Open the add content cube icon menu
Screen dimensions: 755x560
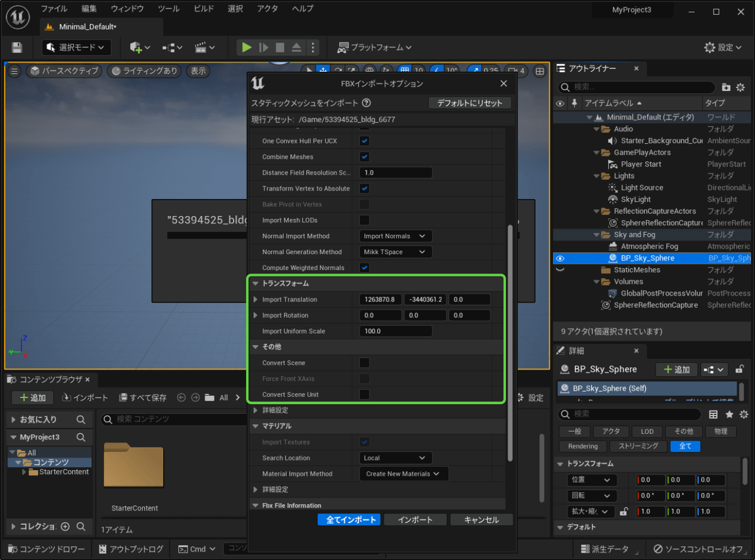click(139, 47)
